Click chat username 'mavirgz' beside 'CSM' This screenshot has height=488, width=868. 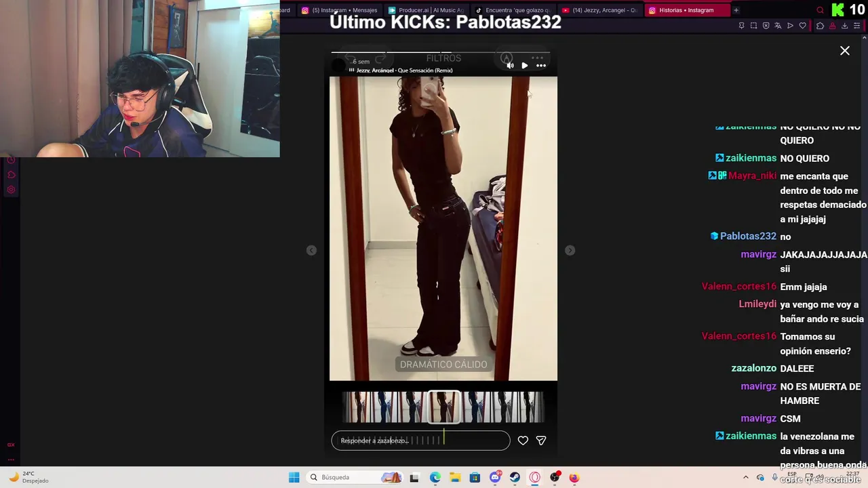758,418
